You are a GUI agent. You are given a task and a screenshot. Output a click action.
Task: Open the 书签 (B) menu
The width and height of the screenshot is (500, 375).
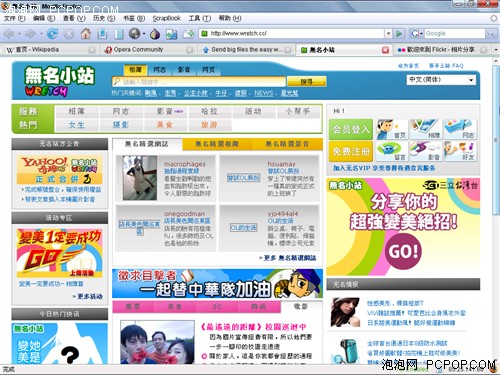tap(134, 18)
